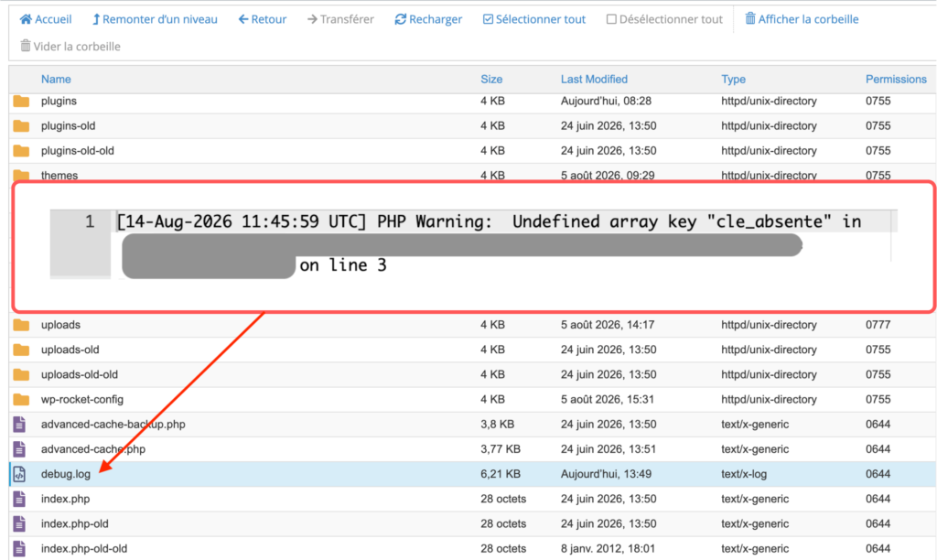The image size is (937, 560).
Task: Click the debug.log file icon
Action: tap(19, 474)
